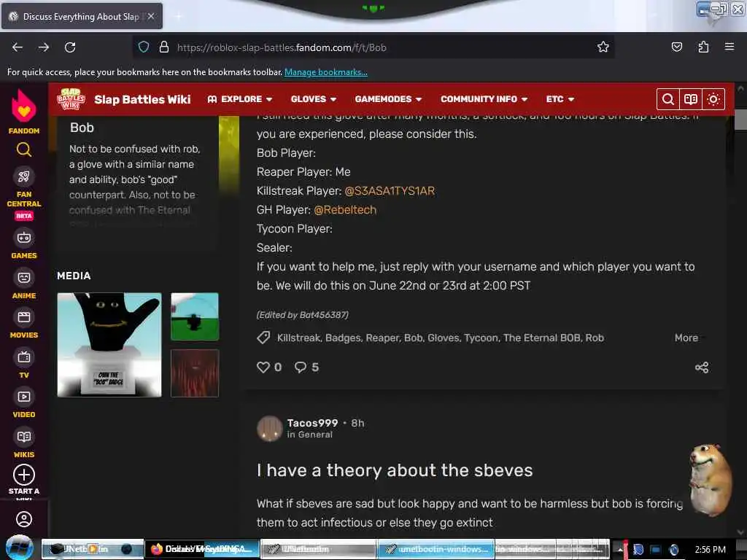Go forward to next page
Image resolution: width=747 pixels, height=560 pixels.
[x=44, y=47]
